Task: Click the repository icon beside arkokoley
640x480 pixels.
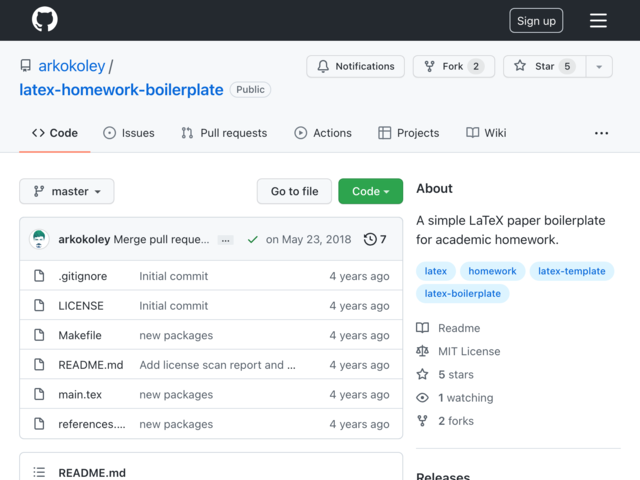Action: (x=25, y=66)
